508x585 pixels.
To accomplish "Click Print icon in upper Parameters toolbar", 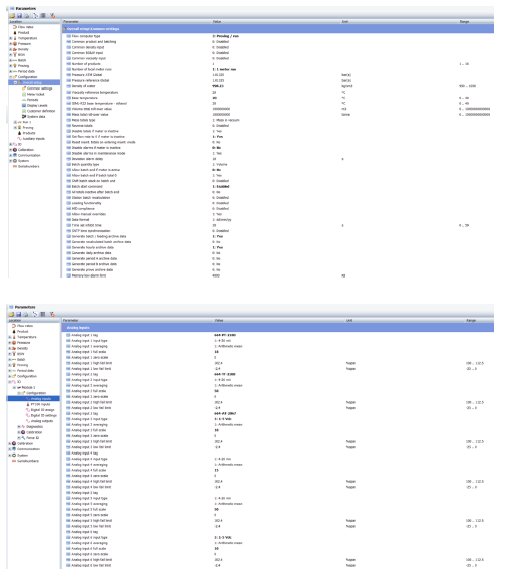I will point(27,16).
